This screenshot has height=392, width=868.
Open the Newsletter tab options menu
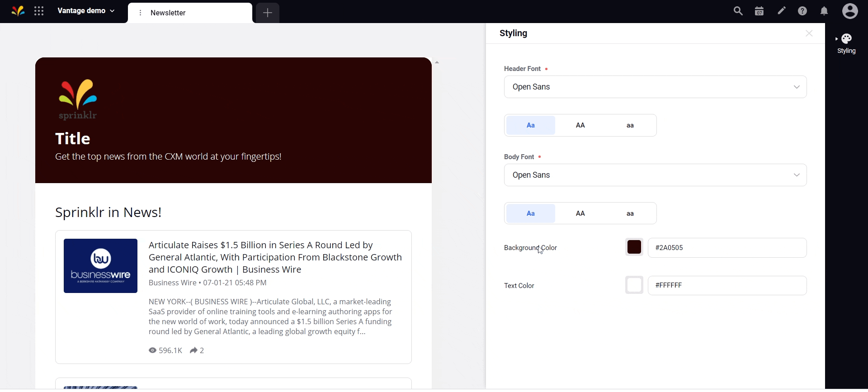141,13
